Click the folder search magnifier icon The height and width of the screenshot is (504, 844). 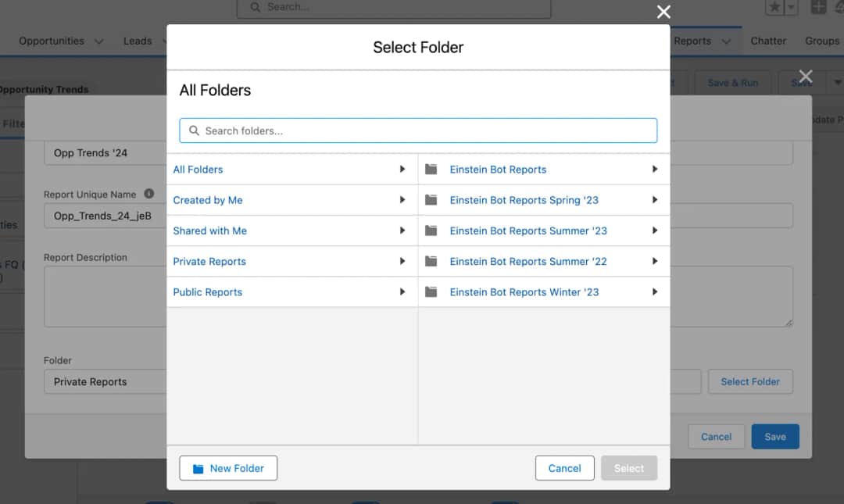194,130
